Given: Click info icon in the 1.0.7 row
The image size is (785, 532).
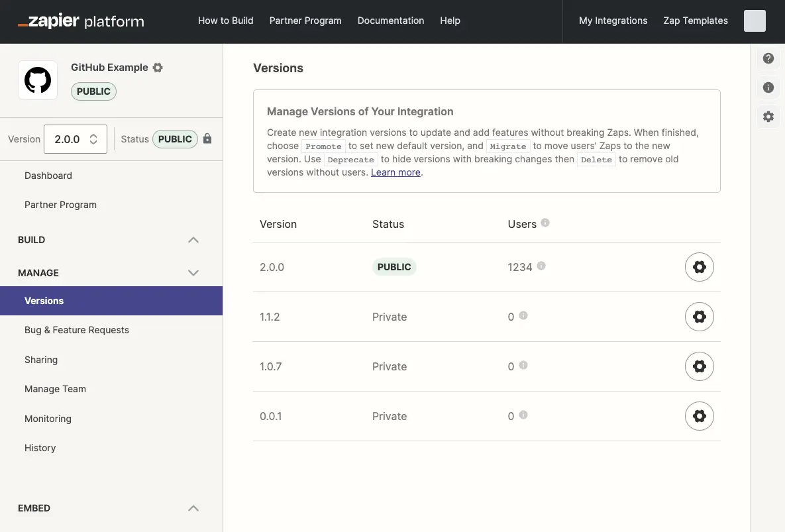Looking at the screenshot, I should click(523, 365).
